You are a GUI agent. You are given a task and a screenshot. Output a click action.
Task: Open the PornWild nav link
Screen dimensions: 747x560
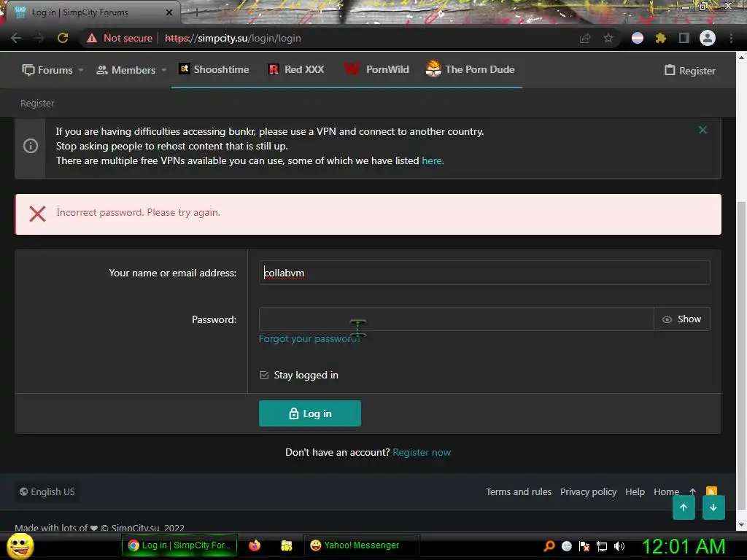[x=376, y=69]
